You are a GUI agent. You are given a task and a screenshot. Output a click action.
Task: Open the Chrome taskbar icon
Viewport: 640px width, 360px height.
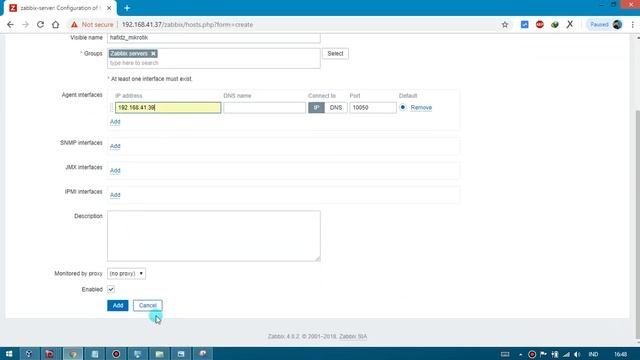click(73, 354)
